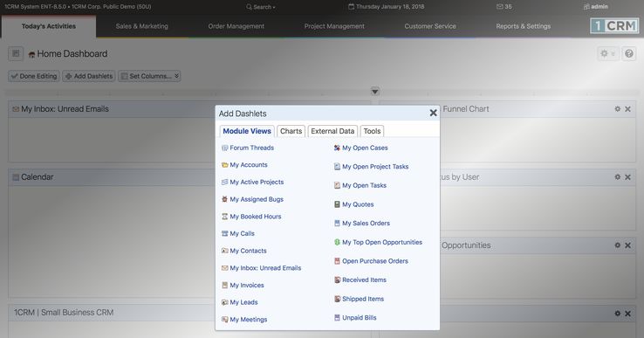Click the My Booked Hours hourglass icon
This screenshot has width=644, height=338.
point(224,217)
